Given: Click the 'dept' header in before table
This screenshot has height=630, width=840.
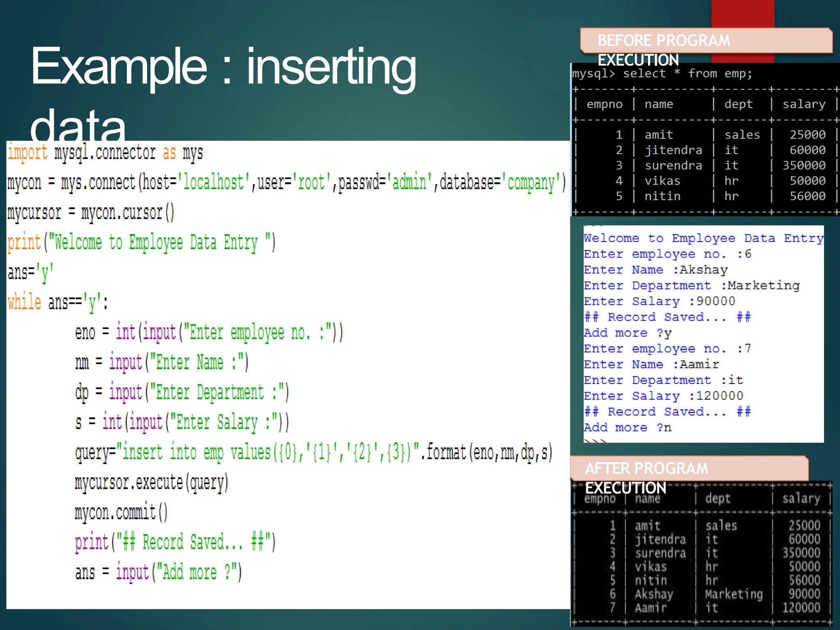Looking at the screenshot, I should 738,104.
